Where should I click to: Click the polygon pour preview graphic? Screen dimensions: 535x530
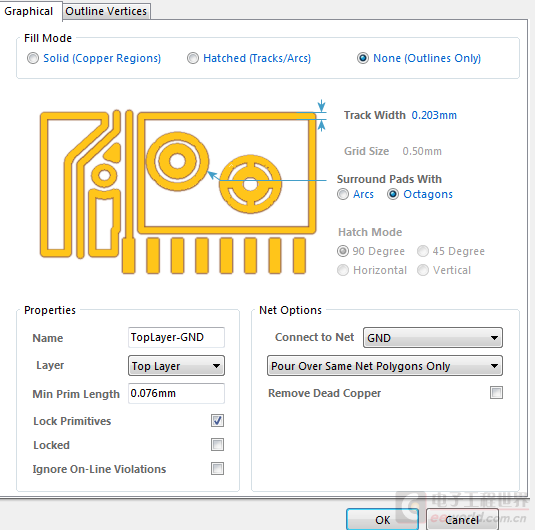pyautogui.click(x=178, y=192)
